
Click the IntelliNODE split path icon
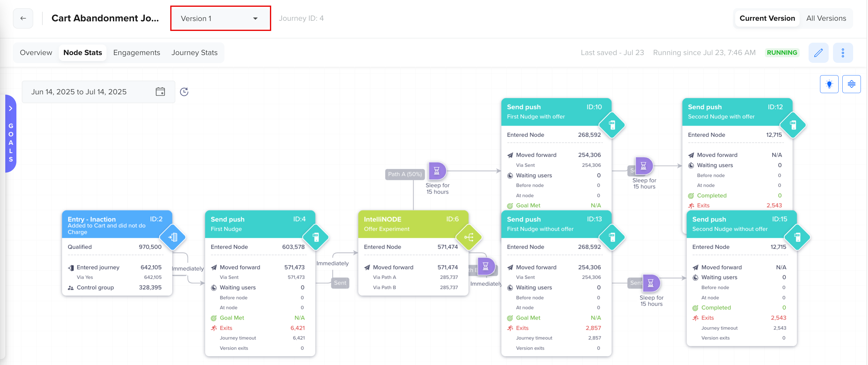[468, 237]
